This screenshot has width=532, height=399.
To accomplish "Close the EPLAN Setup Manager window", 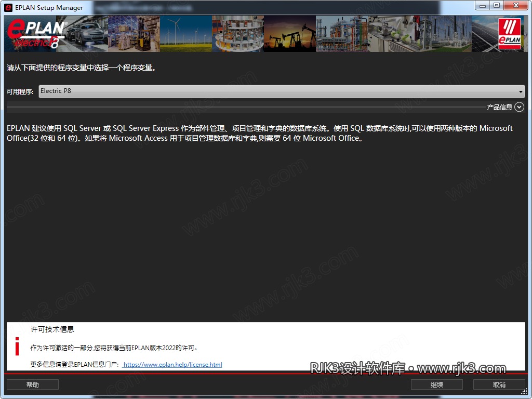I will pos(516,6).
